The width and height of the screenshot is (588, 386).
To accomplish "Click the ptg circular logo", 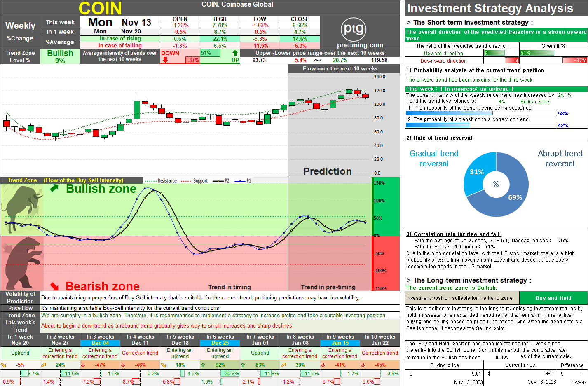I will (354, 29).
